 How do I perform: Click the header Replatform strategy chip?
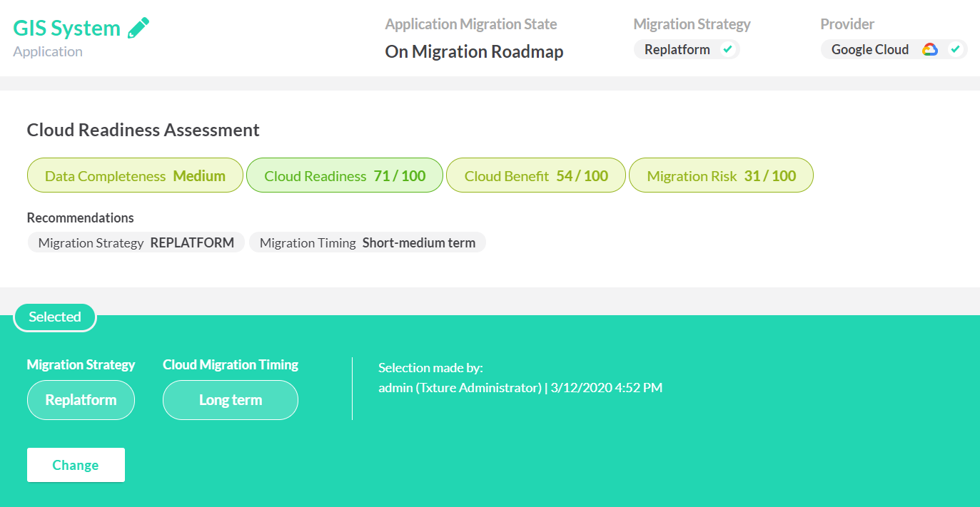click(677, 50)
